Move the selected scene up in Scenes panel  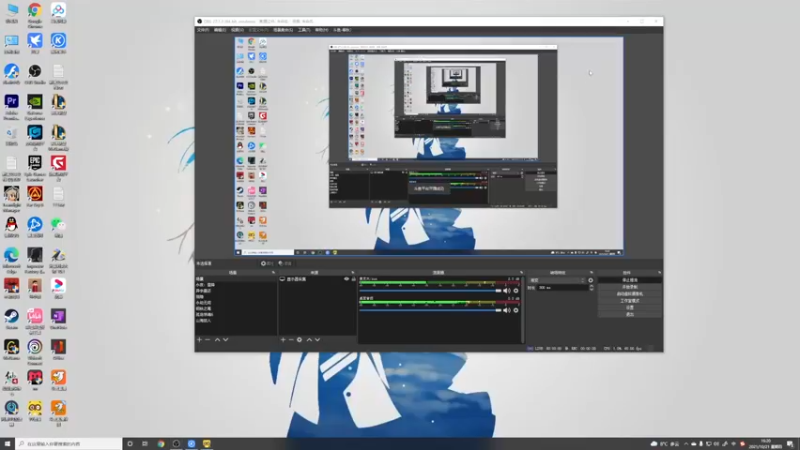pyautogui.click(x=217, y=340)
